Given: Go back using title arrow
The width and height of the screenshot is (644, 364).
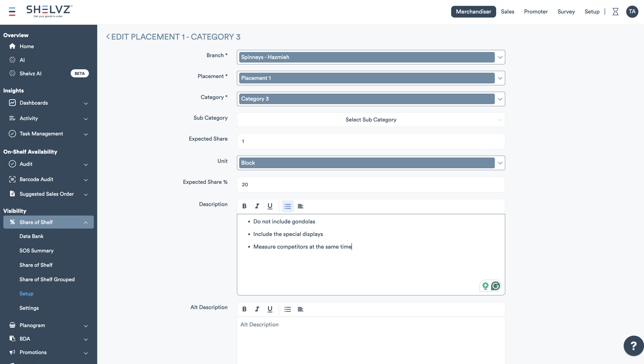Looking at the screenshot, I should tap(108, 37).
